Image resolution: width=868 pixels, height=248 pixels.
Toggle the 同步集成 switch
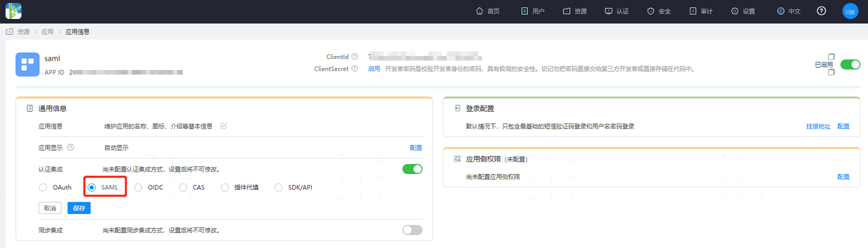coord(413,230)
